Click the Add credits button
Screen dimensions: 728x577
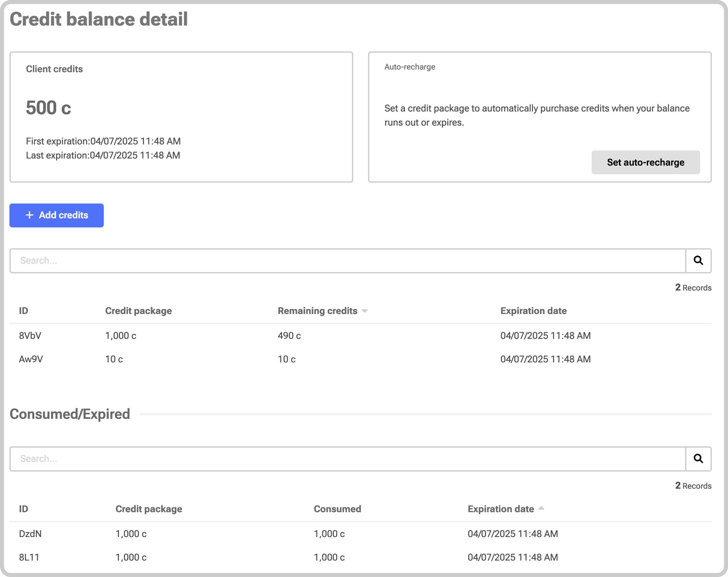(x=56, y=215)
